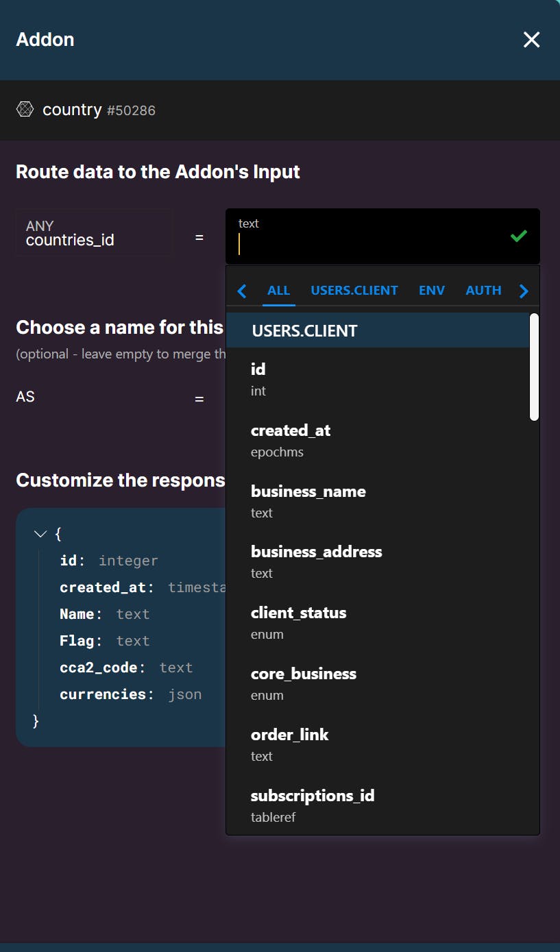560x952 pixels.
Task: Click the field list scrollbar
Action: (x=534, y=367)
